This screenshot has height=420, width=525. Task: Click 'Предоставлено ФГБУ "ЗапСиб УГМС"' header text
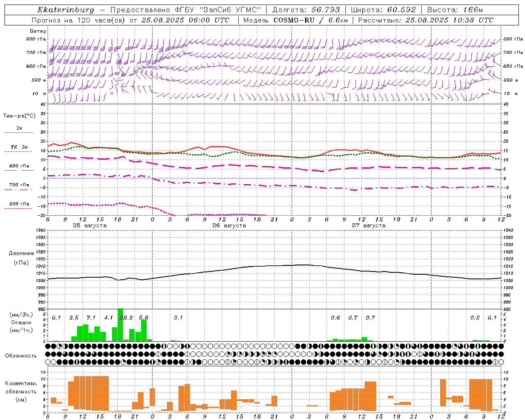point(186,10)
